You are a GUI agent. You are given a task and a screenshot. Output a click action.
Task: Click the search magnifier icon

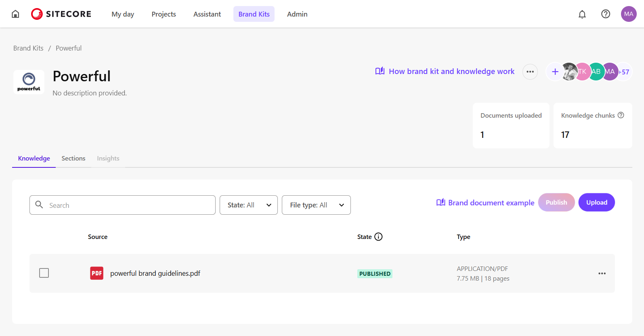[39, 205]
